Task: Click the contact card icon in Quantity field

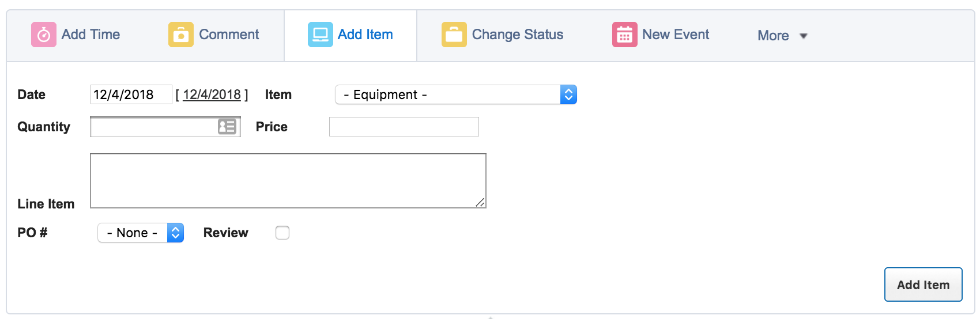Action: 227,127
